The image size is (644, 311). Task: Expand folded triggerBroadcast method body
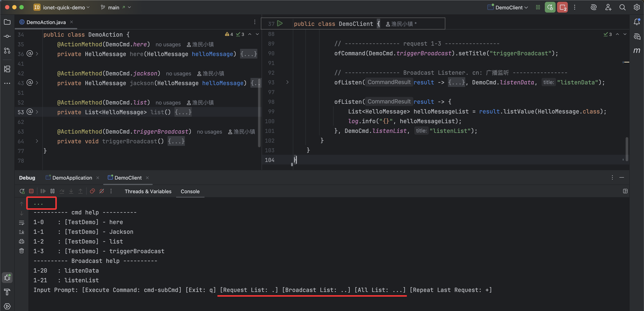click(x=176, y=141)
